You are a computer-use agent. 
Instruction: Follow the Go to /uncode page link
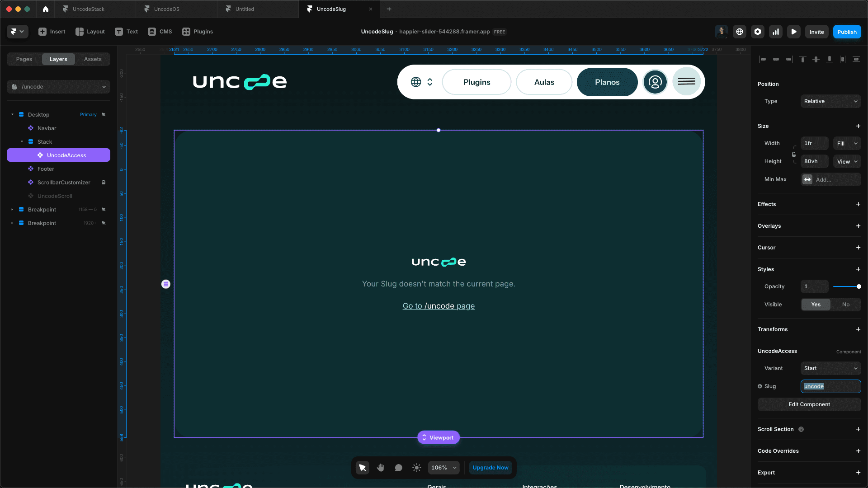(439, 306)
